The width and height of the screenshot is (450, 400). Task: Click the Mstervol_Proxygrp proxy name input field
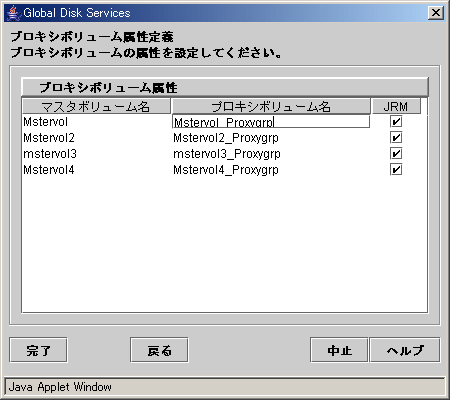[x=271, y=122]
